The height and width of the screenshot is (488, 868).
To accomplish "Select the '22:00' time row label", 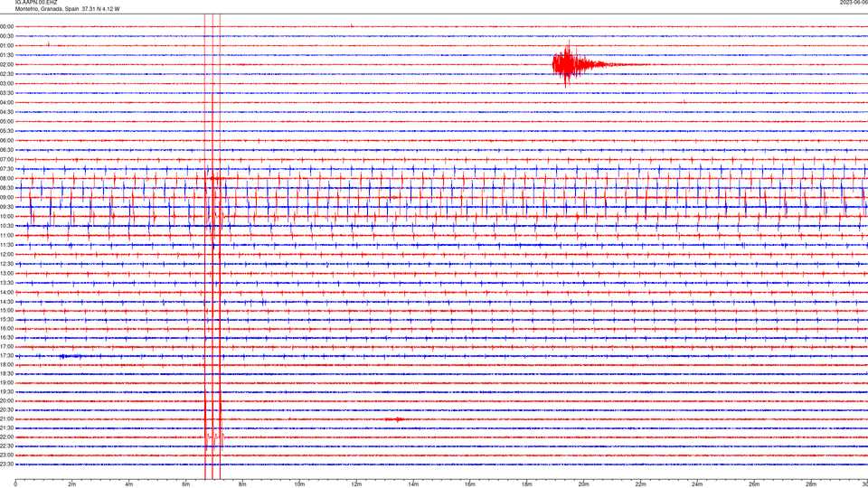I will (6, 437).
